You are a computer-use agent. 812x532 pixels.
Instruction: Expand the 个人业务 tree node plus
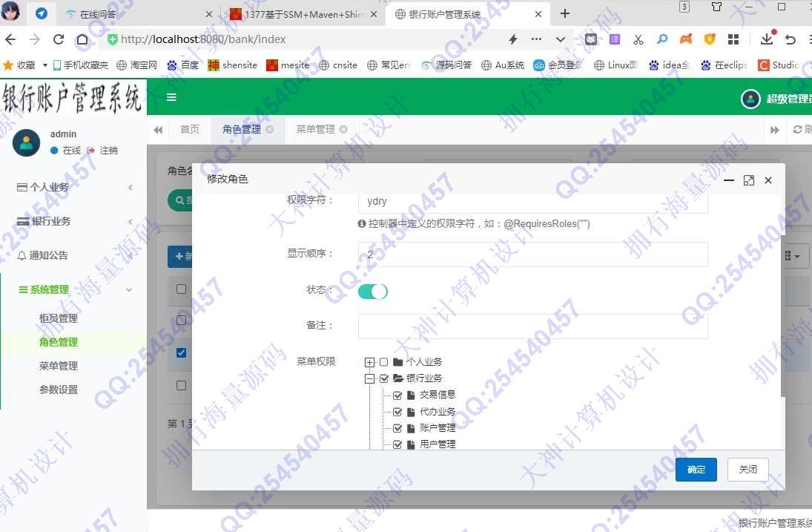(x=370, y=362)
